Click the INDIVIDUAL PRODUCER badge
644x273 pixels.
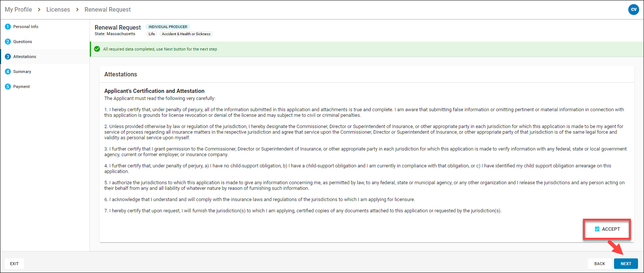tap(168, 27)
